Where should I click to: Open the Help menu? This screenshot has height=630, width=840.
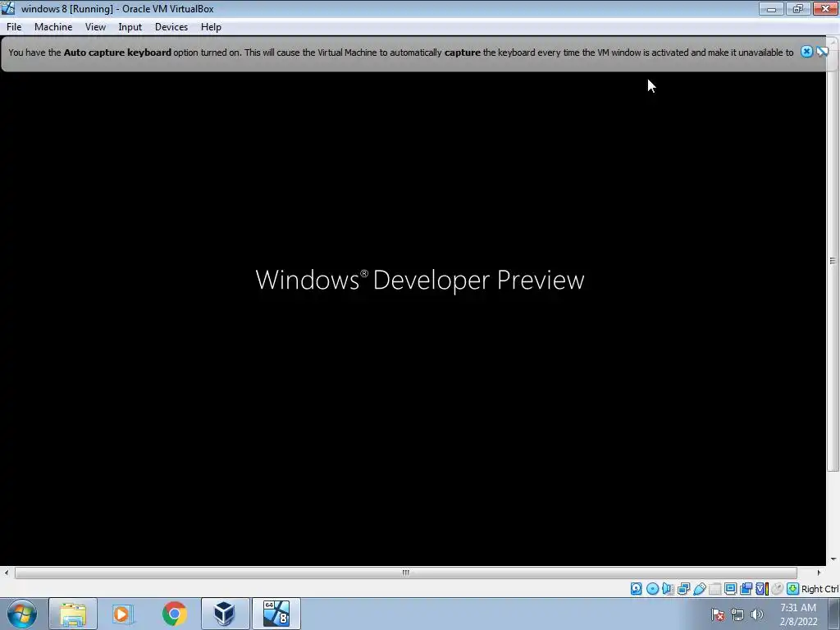(211, 27)
